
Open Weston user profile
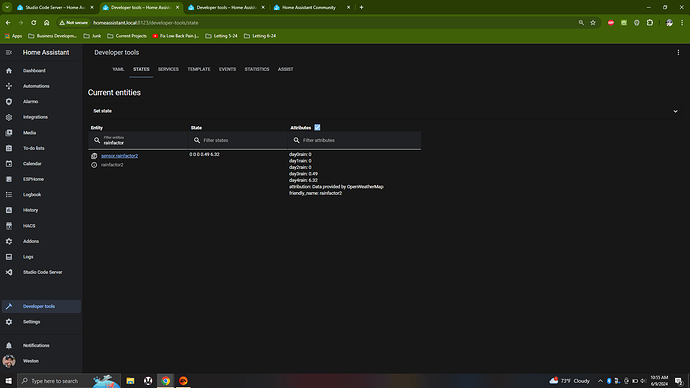[x=41, y=361]
